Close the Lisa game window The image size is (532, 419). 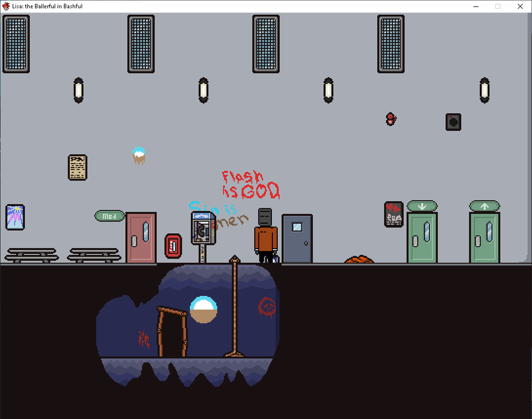tap(520, 7)
